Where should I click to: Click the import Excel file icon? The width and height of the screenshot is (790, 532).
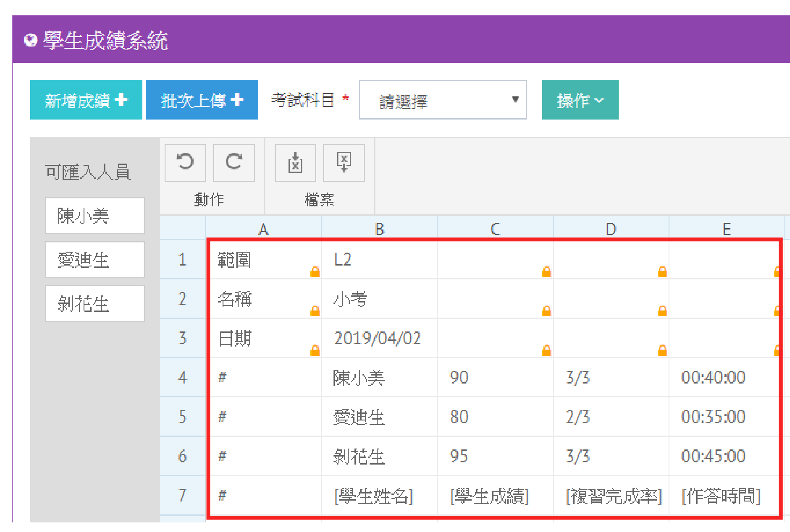[x=295, y=163]
